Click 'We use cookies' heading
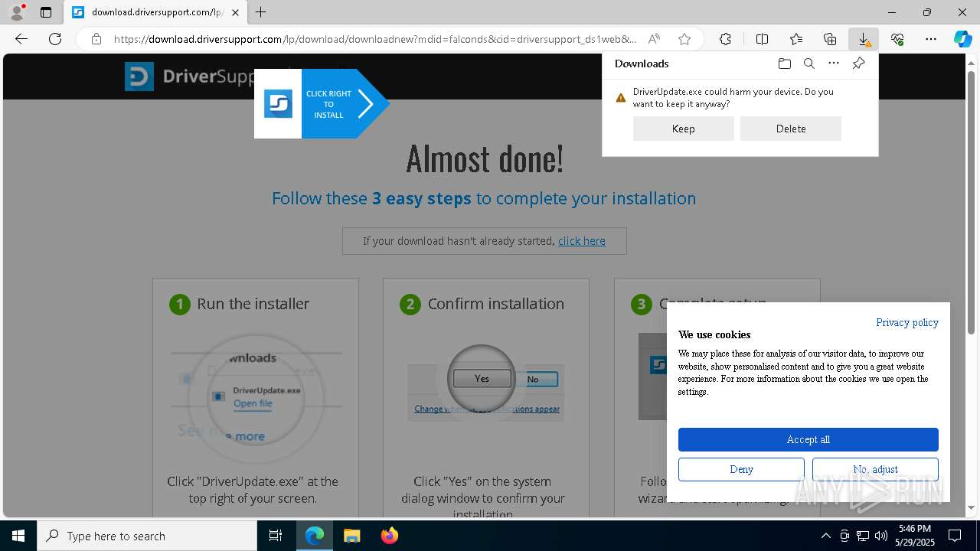The width and height of the screenshot is (980, 551). 714,334
